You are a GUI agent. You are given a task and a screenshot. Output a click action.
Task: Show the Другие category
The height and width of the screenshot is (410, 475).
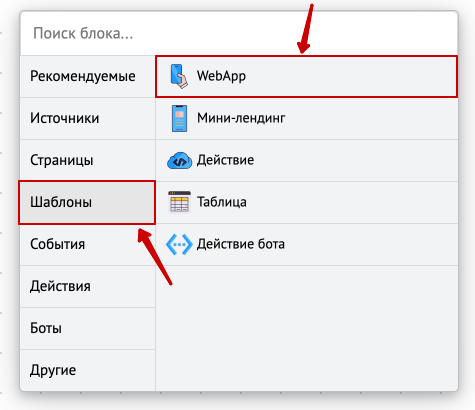[88, 370]
